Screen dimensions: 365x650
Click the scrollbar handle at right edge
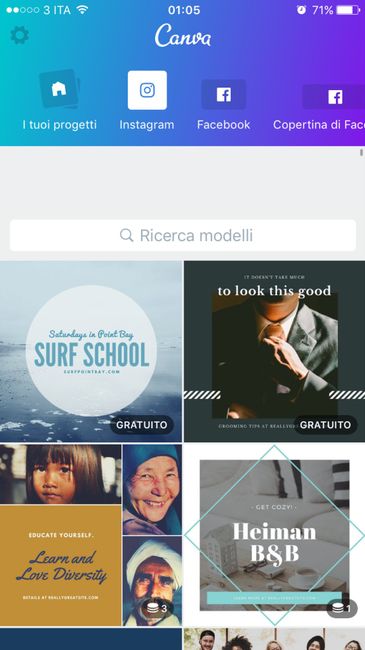(x=361, y=152)
